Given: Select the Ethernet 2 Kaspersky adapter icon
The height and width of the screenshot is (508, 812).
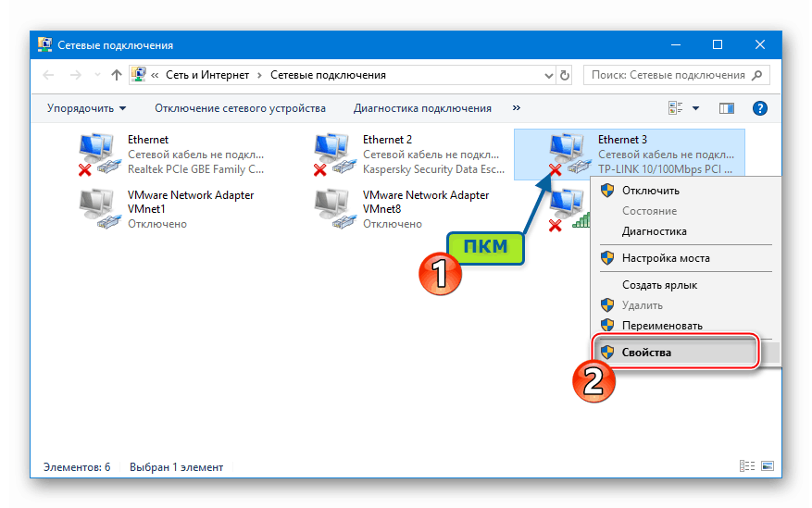Looking at the screenshot, I should coord(334,155).
